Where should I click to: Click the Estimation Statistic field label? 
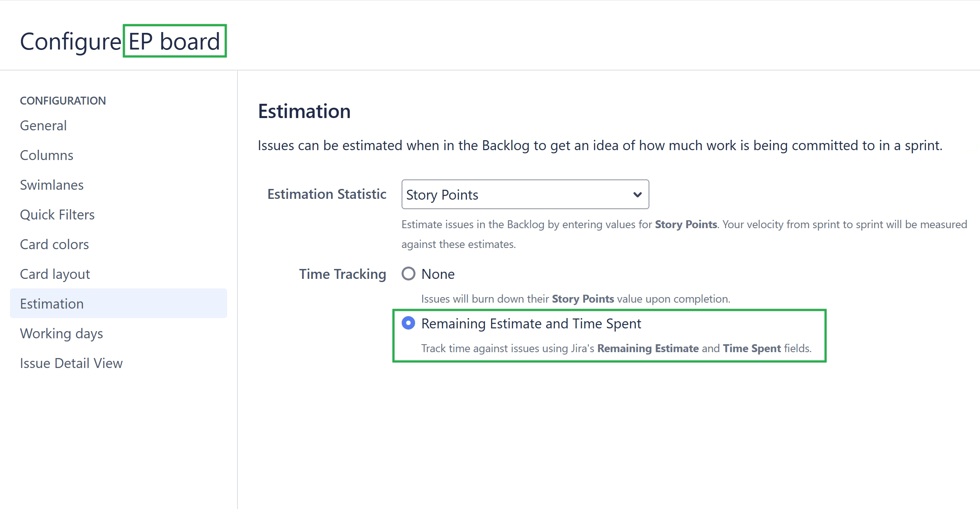(327, 194)
